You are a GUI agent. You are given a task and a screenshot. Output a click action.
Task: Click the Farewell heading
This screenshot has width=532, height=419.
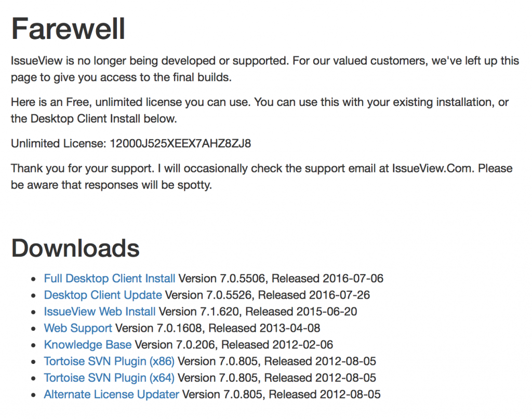click(x=68, y=29)
